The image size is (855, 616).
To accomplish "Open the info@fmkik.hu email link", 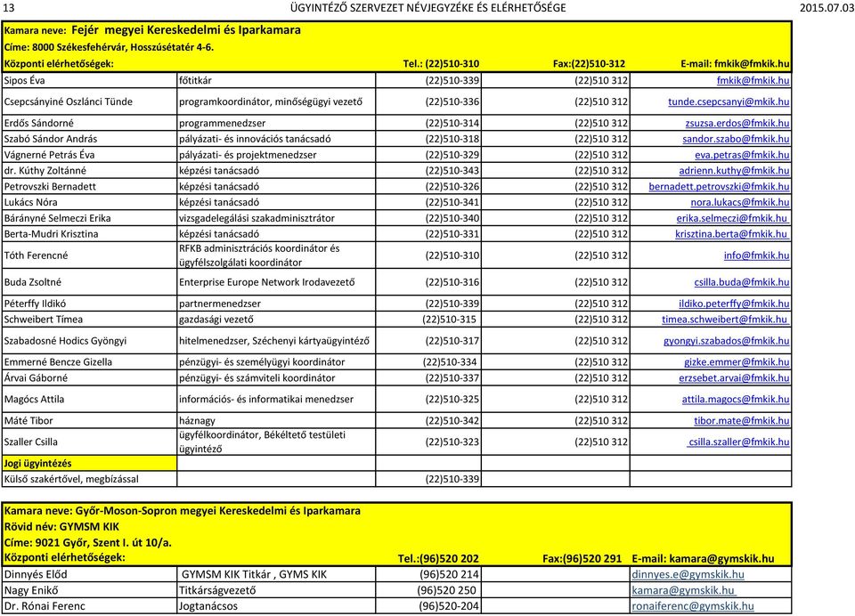I will (756, 255).
